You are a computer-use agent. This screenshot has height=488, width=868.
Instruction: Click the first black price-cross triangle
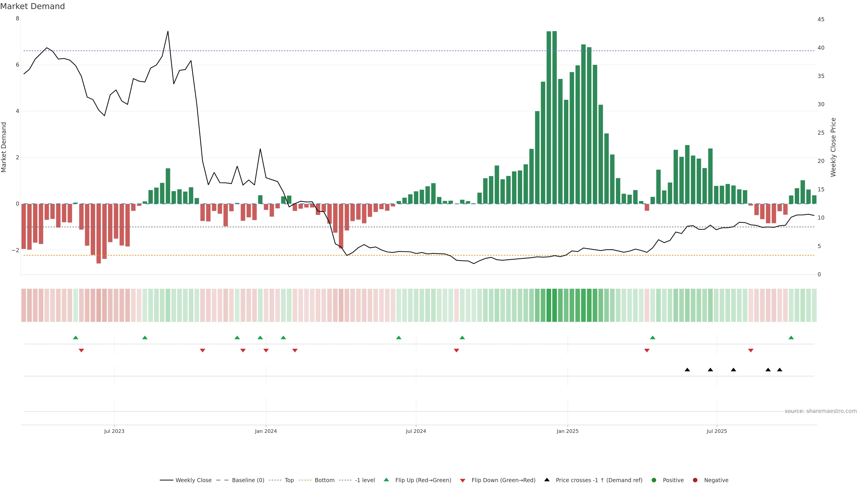[687, 370]
